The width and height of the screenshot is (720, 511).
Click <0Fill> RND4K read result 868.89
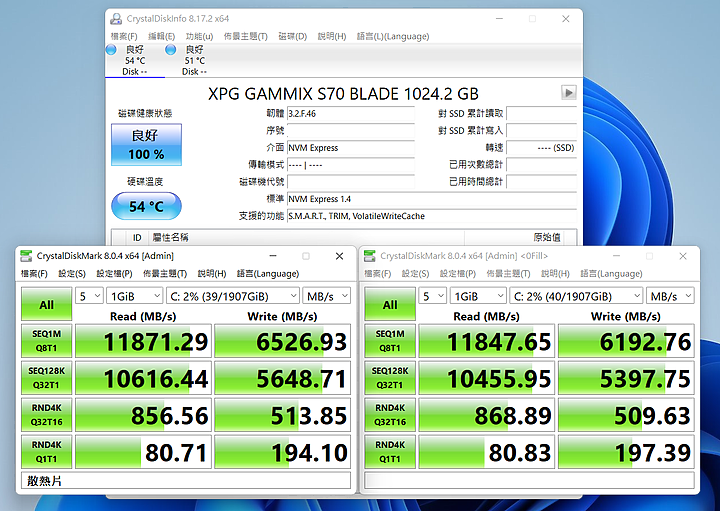coord(487,415)
